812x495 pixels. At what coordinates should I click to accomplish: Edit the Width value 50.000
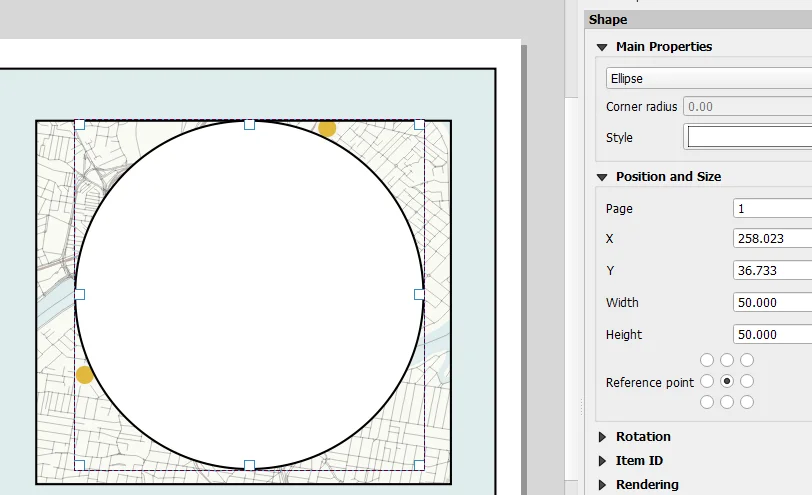(773, 302)
